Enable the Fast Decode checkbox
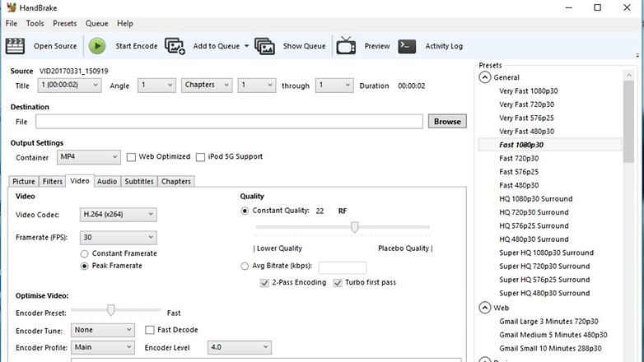This screenshot has width=644, height=362. (x=150, y=330)
